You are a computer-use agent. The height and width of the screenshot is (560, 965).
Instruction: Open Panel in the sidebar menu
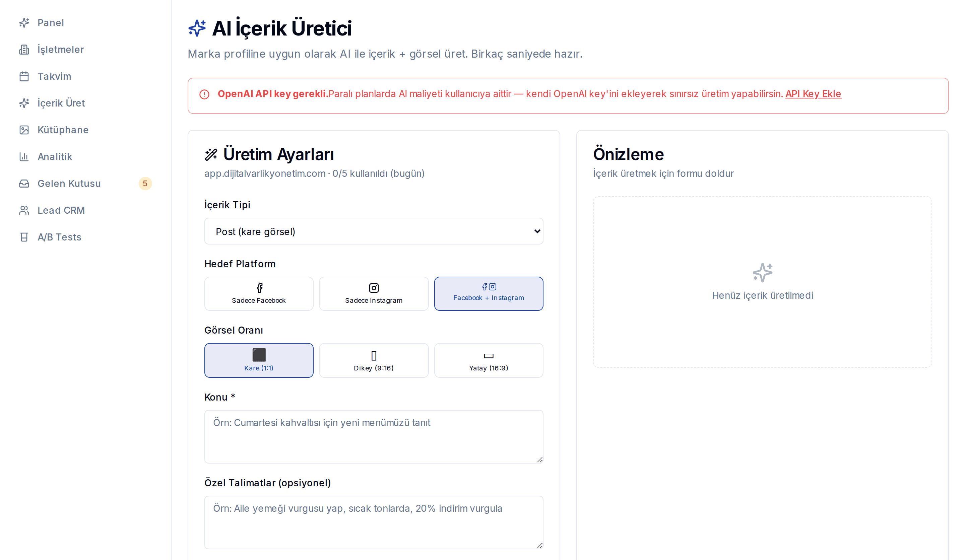85,22
